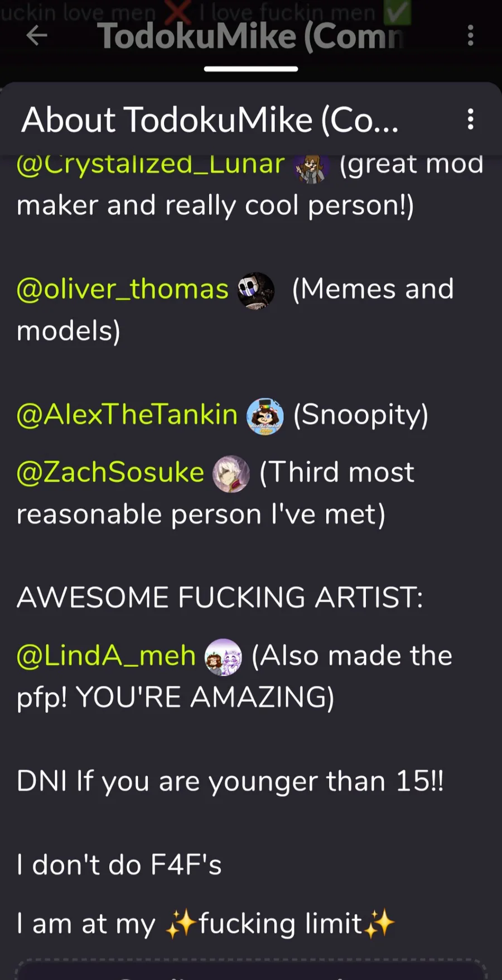Tap the TodokuMike (Comm page title
This screenshot has width=502, height=980.
pos(251,37)
